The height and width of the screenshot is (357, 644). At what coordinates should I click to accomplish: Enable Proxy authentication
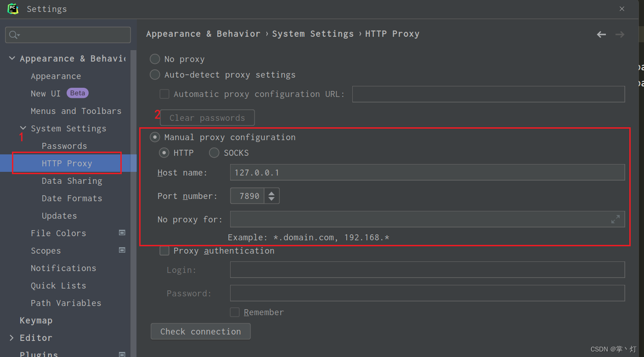pos(164,250)
